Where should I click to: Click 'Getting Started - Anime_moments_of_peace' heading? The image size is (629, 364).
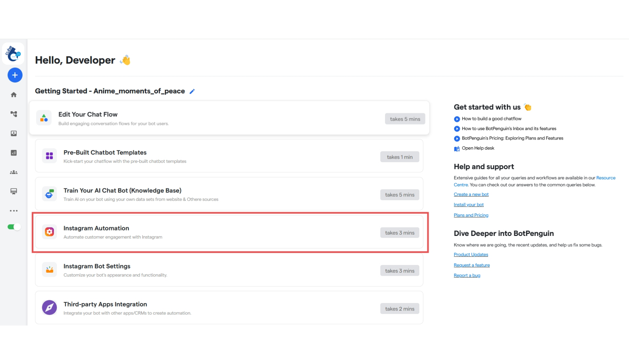click(x=110, y=91)
